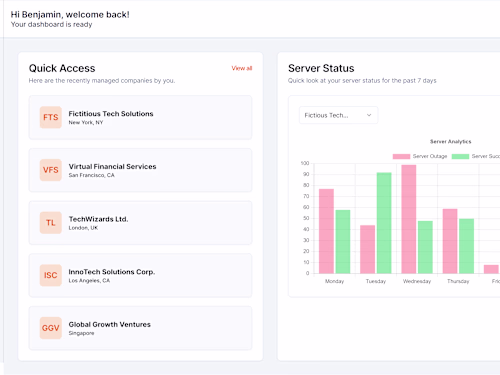Click the 'Your dashboard is ready' subtitle
Image resolution: width=500 pixels, height=375 pixels.
[51, 25]
